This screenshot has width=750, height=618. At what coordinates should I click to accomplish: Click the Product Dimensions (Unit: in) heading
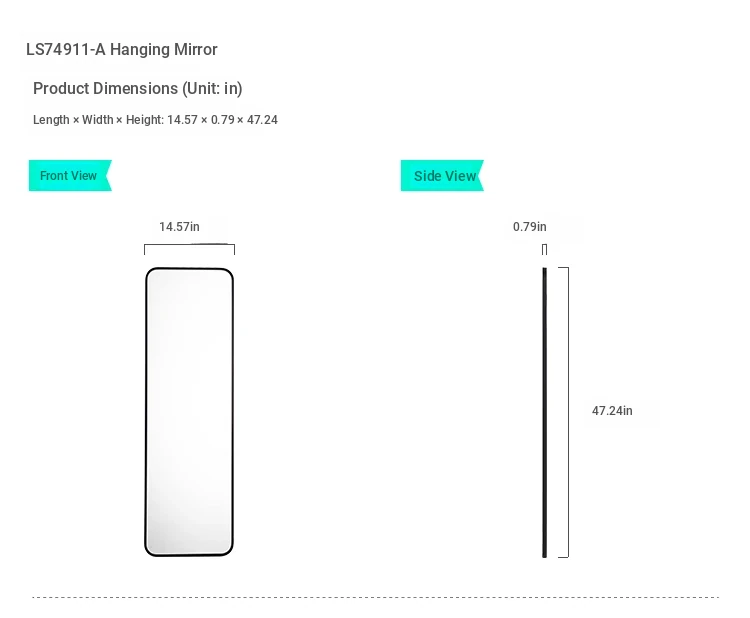pos(138,88)
